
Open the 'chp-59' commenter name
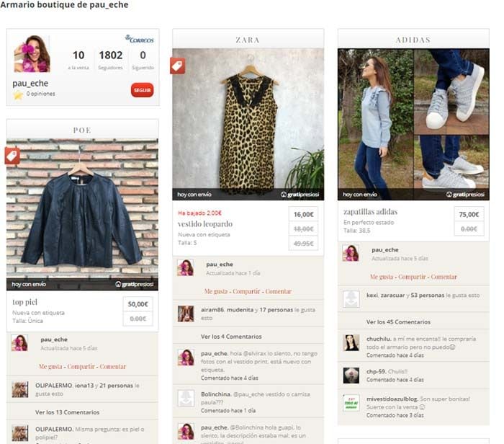[377, 371]
